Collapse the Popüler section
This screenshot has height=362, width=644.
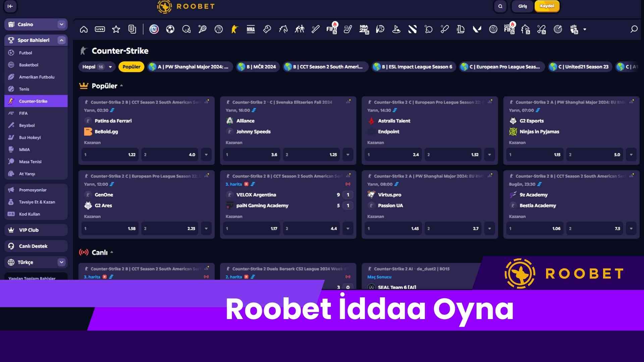(x=121, y=86)
